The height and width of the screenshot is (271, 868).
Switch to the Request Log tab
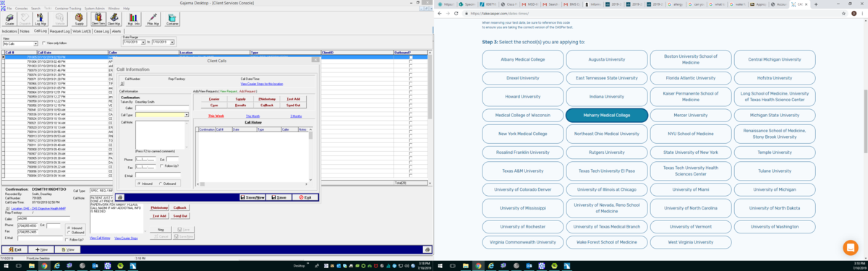pos(60,32)
